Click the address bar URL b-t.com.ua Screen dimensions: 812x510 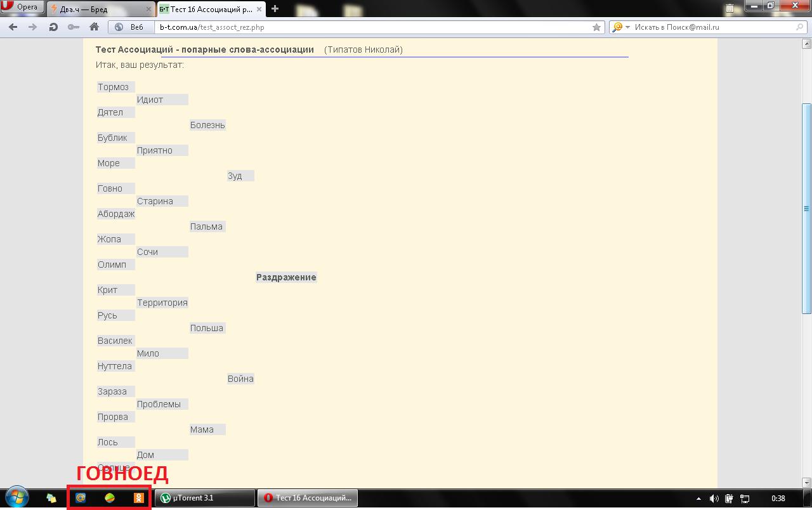212,27
